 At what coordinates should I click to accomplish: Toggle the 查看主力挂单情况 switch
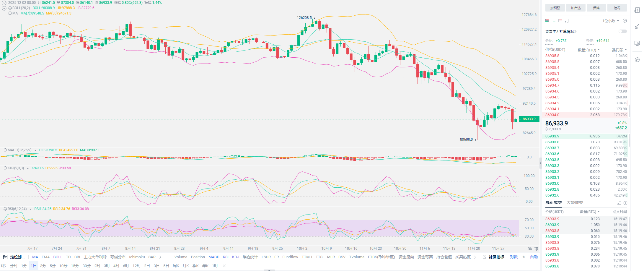click(622, 31)
